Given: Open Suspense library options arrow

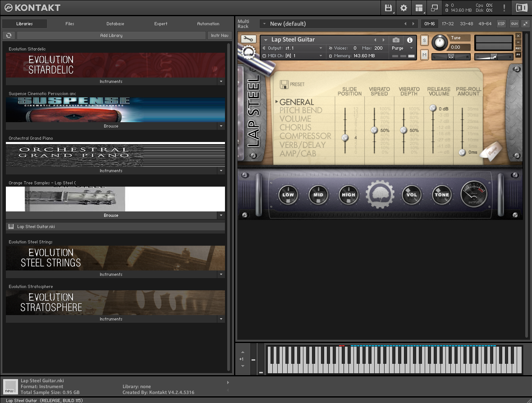Looking at the screenshot, I should coord(221,126).
